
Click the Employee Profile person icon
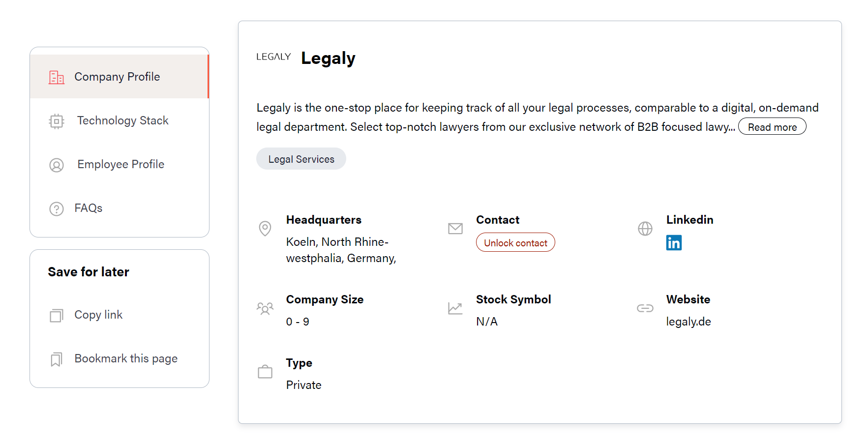pos(57,165)
